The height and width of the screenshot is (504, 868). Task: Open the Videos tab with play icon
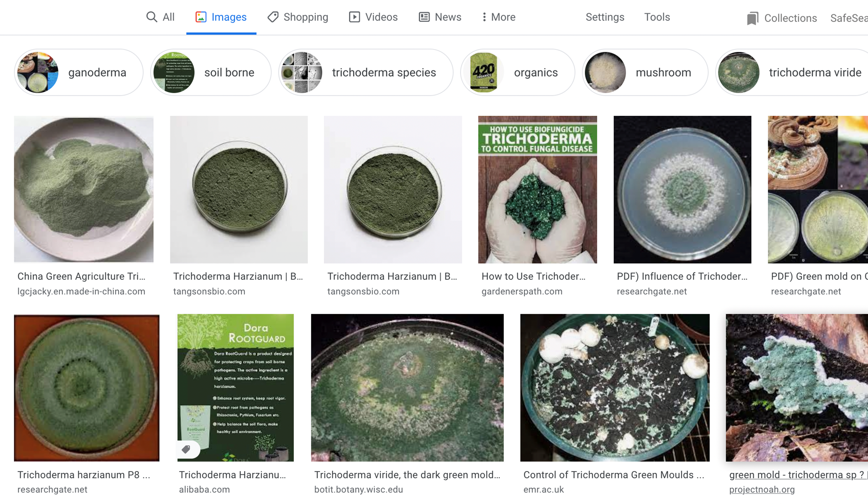coord(373,17)
